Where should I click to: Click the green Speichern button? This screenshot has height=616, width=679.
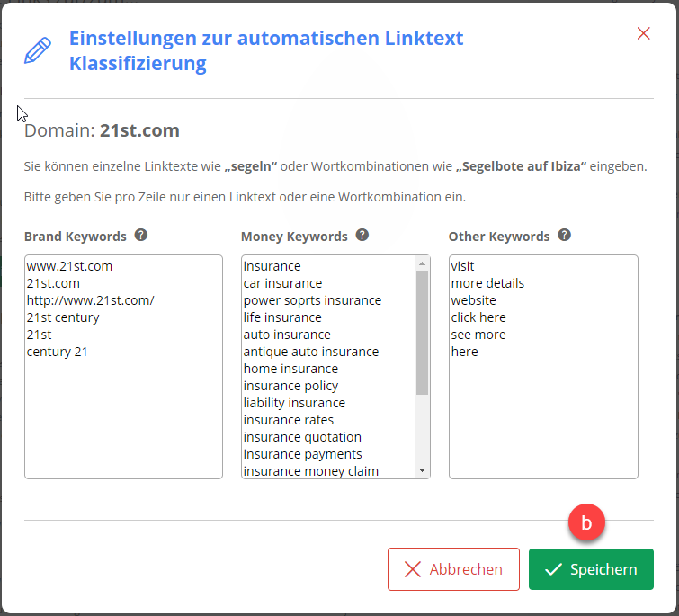point(591,569)
